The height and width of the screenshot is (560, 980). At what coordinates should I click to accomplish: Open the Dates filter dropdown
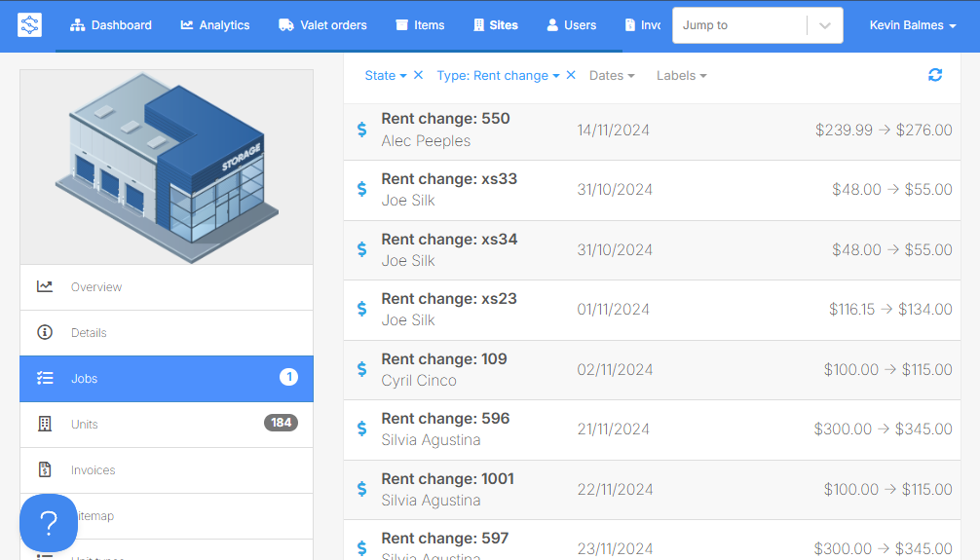click(x=612, y=76)
